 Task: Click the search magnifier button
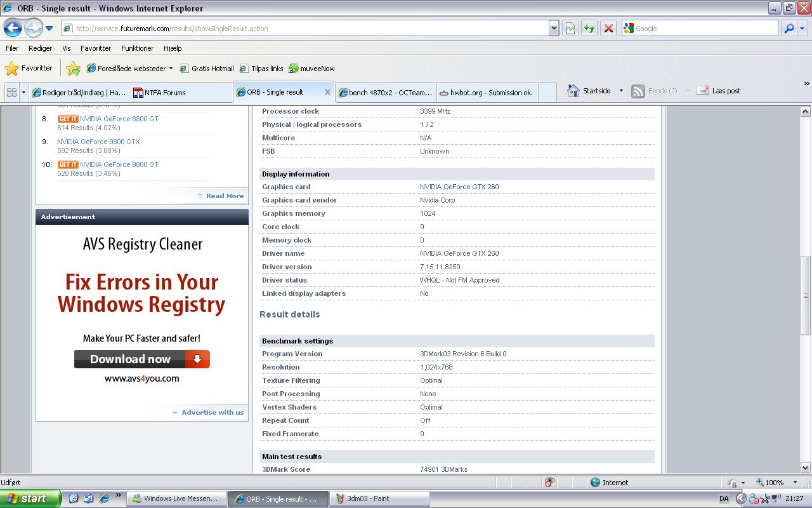click(789, 29)
